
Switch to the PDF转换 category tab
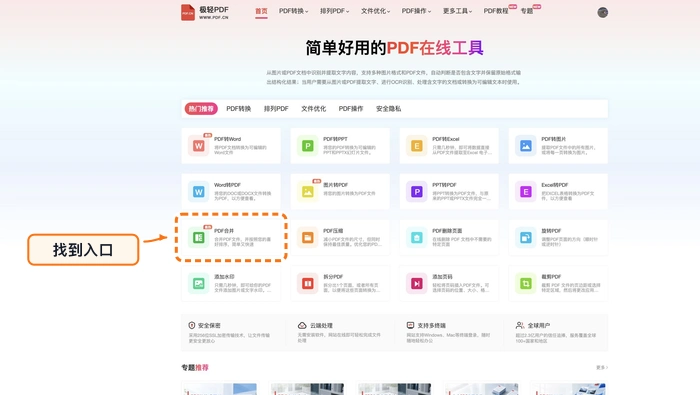(238, 108)
